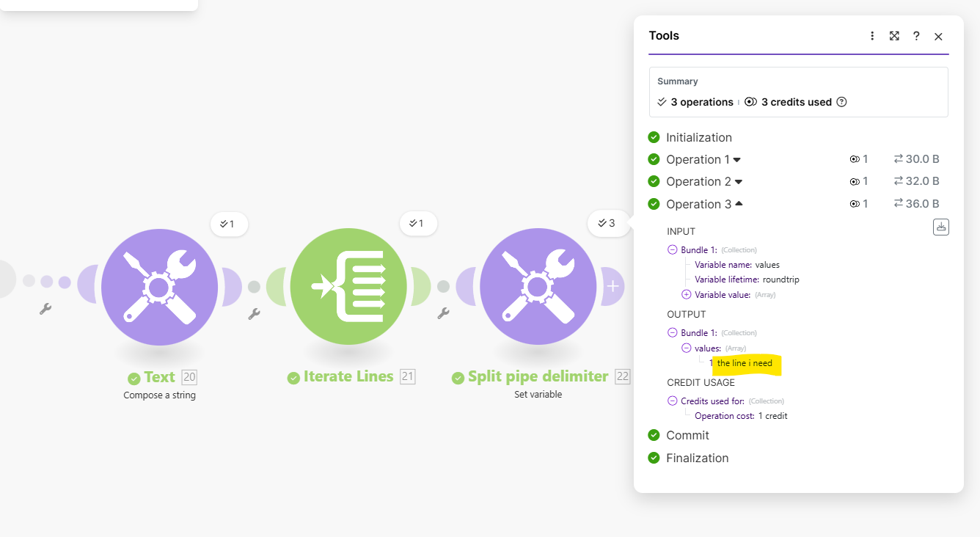Expand the Operation 2 details
Image resolution: width=980 pixels, height=537 pixels.
738,182
